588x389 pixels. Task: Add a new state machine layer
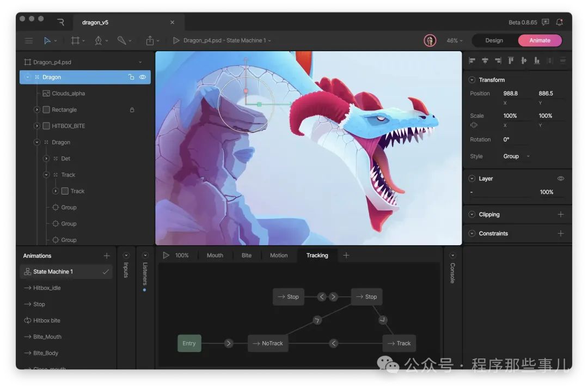(x=346, y=255)
